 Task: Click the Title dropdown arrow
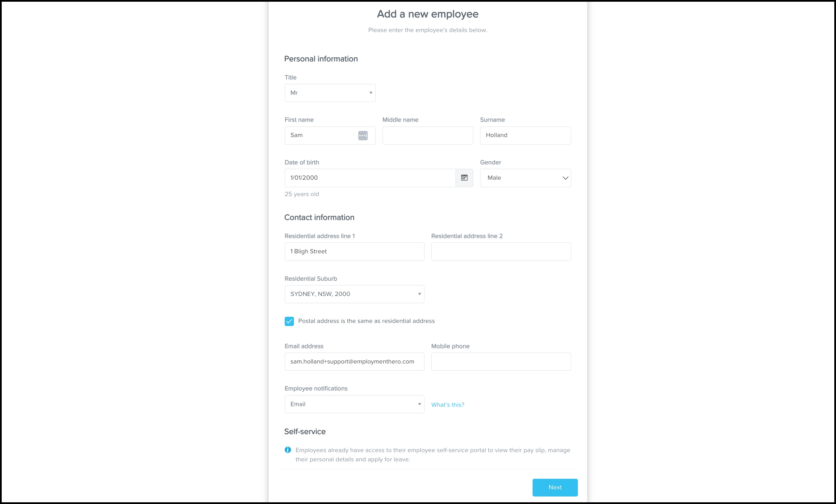(371, 93)
